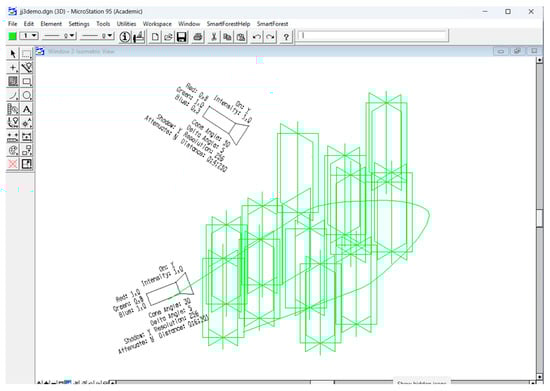The image size is (550, 391).
Task: Click the Help question mark icon
Action: (286, 37)
